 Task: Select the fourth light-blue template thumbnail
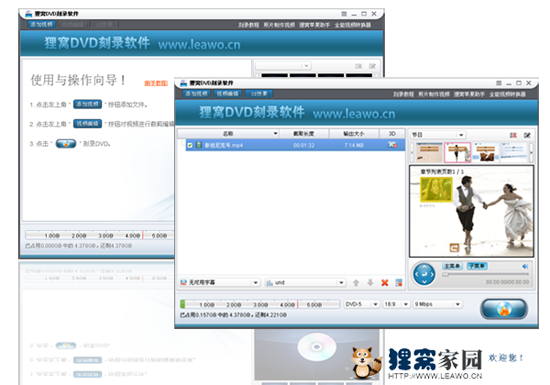pyautogui.click(x=514, y=152)
